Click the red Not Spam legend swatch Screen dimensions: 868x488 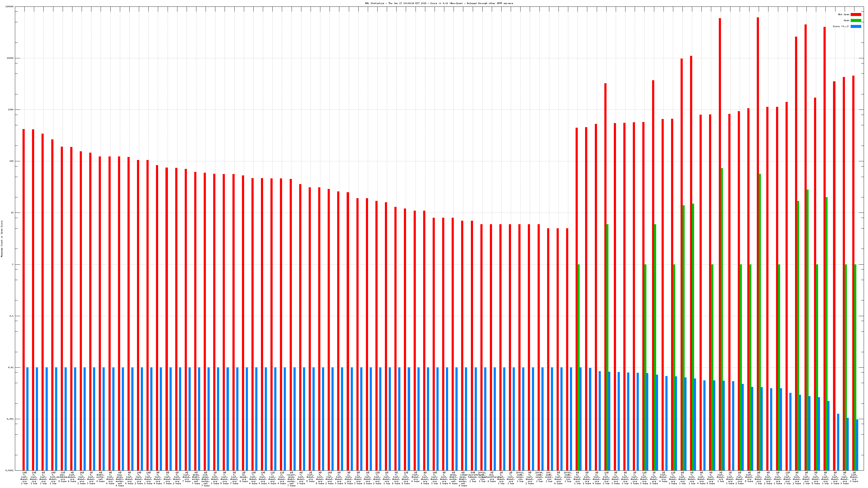pos(856,14)
